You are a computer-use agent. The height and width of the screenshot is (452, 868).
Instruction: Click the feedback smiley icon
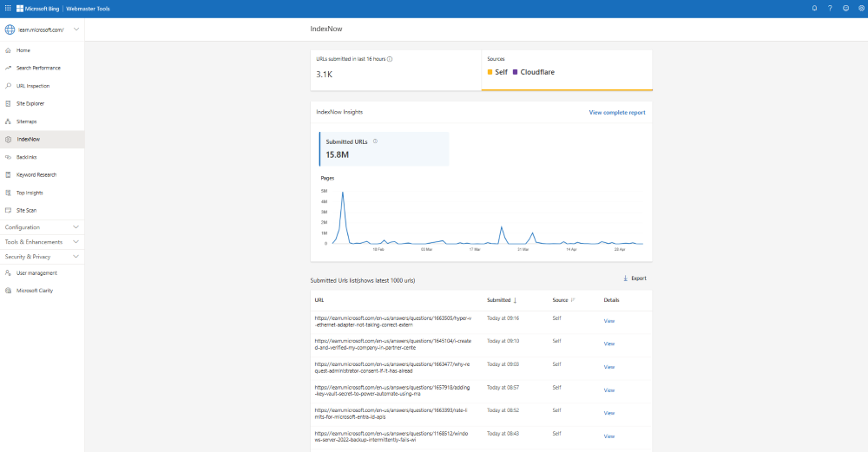845,8
